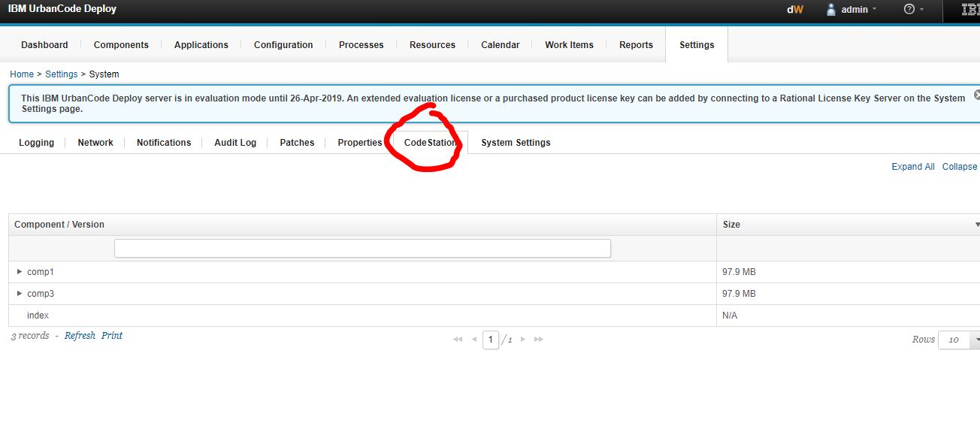
Task: Focus the Component / Version filter field
Action: coord(362,248)
